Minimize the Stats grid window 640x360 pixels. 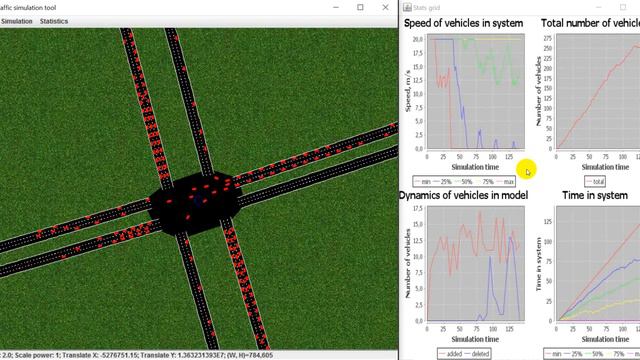[598, 7]
